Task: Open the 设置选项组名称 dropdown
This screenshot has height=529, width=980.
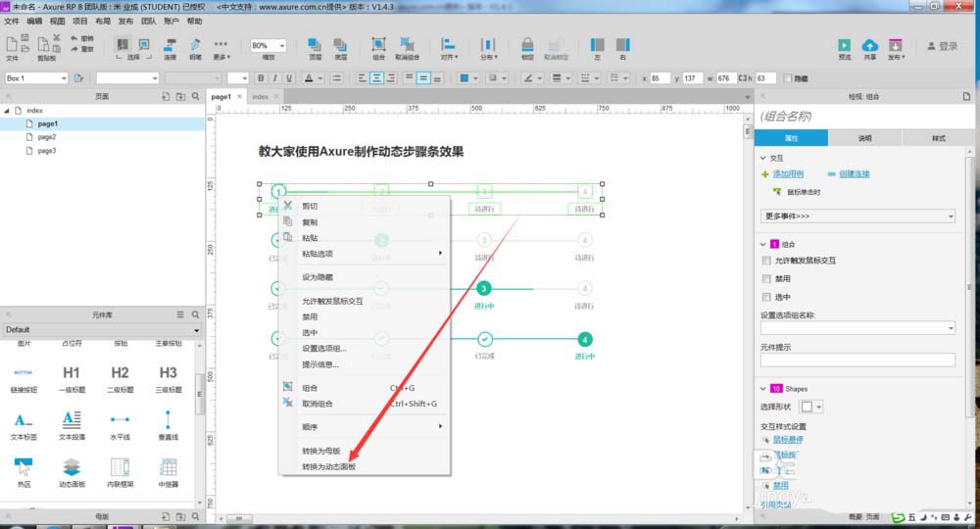Action: tap(857, 328)
